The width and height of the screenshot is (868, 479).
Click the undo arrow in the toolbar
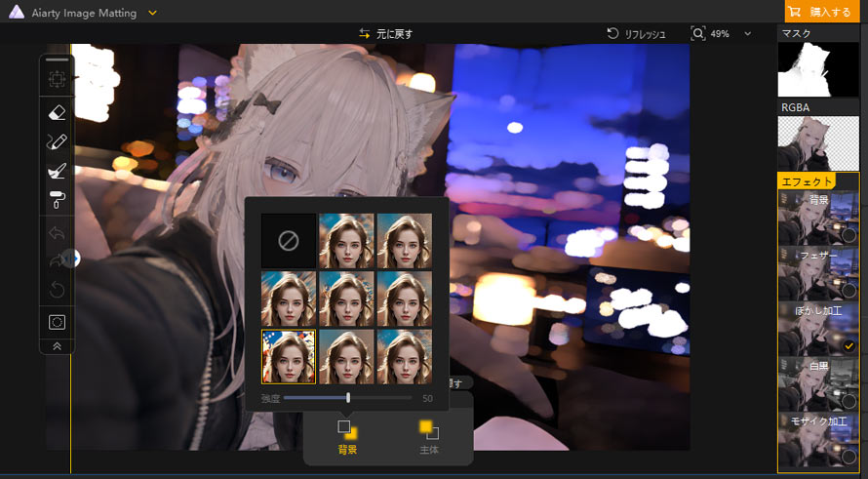[57, 232]
